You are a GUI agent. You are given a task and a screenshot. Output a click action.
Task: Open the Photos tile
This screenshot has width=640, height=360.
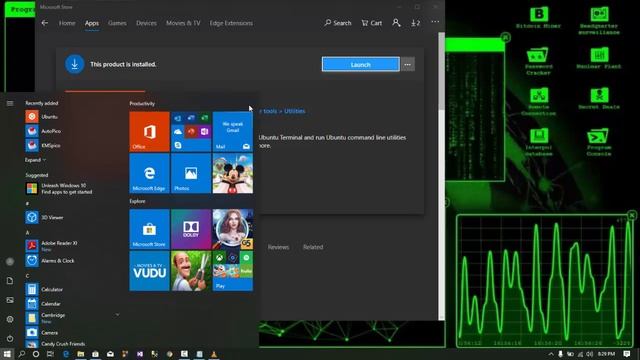tap(191, 173)
